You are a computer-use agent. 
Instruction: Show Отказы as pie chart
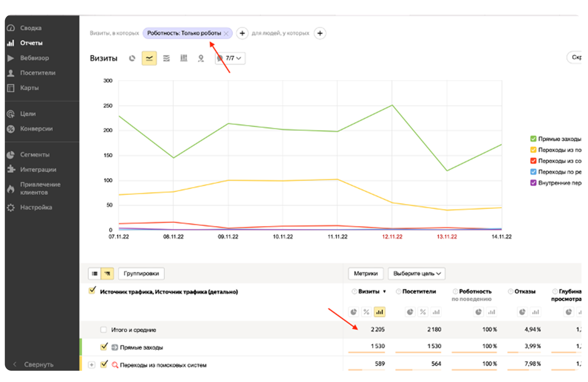(x=522, y=312)
